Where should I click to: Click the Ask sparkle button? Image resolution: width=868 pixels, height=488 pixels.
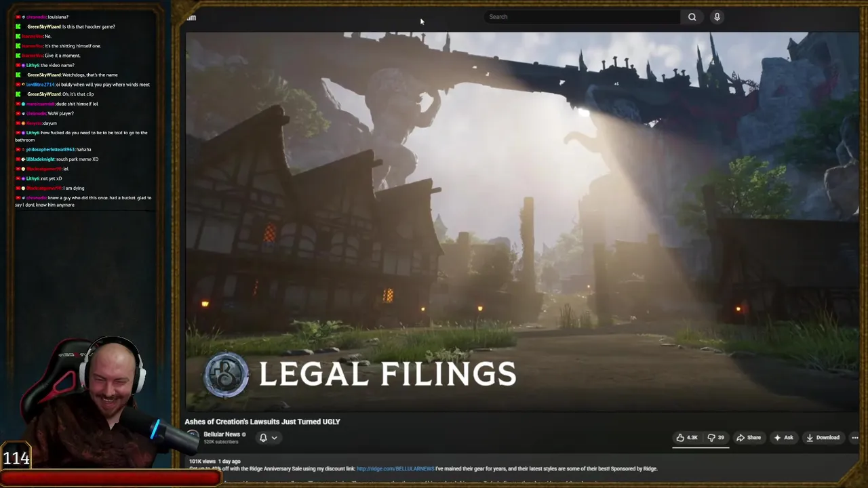783,438
